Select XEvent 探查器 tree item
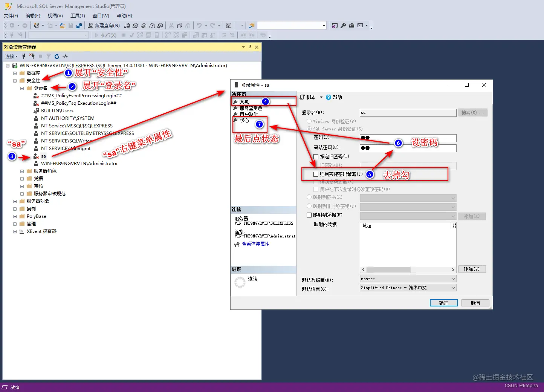 click(x=41, y=231)
